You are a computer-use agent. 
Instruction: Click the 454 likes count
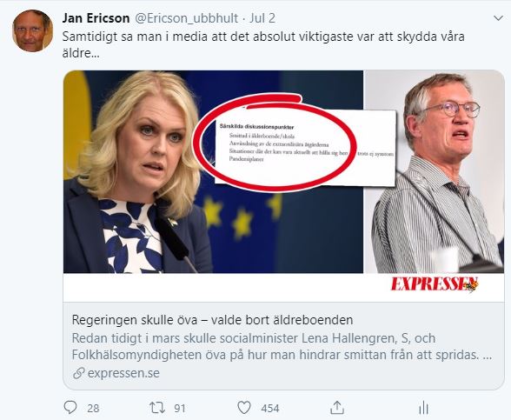pos(269,409)
